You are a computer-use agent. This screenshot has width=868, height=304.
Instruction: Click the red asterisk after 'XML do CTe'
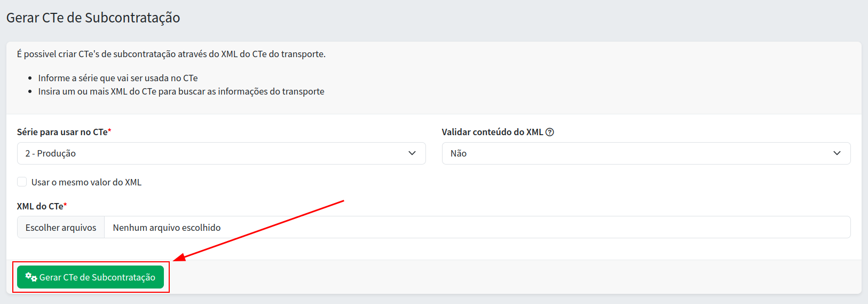(65, 205)
